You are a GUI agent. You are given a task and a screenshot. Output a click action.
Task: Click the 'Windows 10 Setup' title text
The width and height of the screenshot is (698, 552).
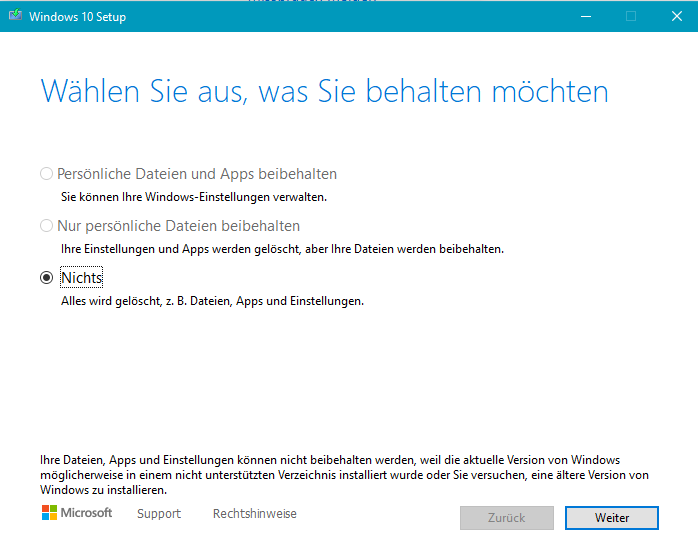77,17
